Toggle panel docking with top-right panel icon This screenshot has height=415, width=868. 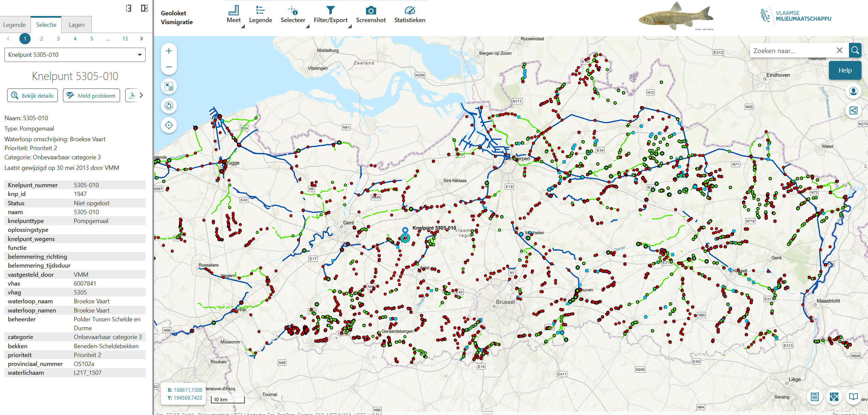[145, 8]
